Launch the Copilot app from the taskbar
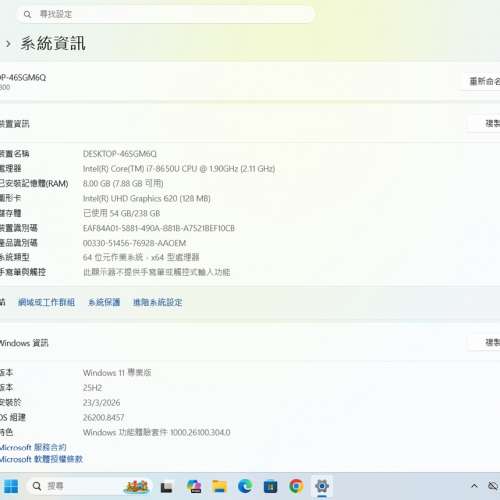The image size is (500, 500). click(194, 487)
